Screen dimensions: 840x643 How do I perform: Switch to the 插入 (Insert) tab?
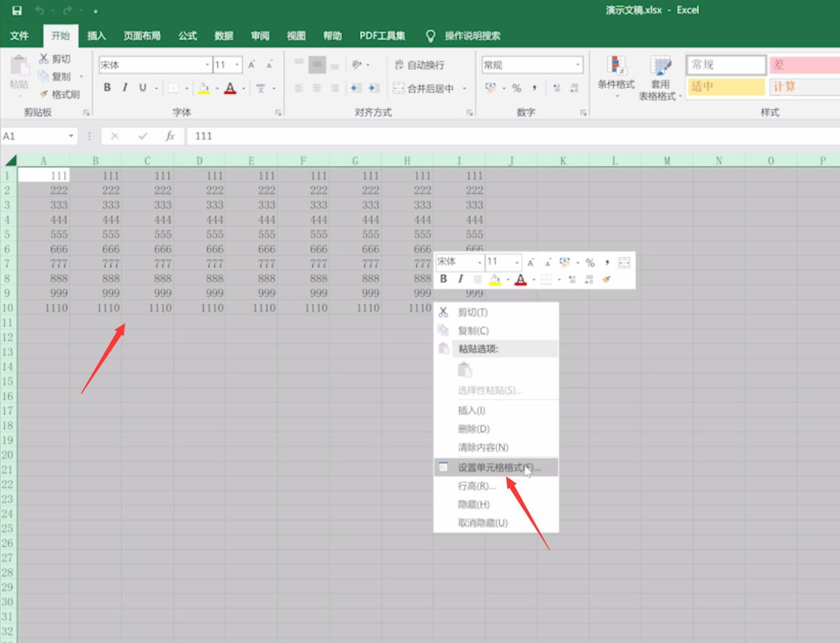(97, 36)
